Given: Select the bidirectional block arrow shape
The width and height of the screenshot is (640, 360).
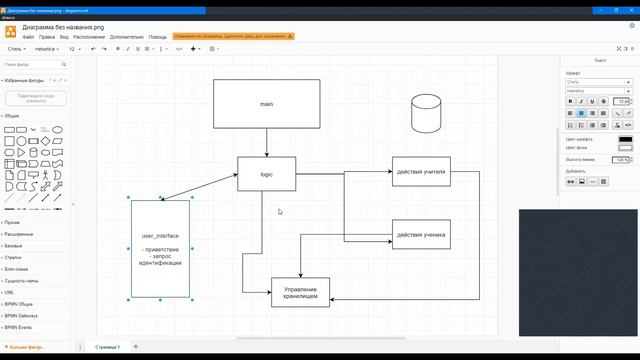Looking at the screenshot, I should tap(45, 187).
